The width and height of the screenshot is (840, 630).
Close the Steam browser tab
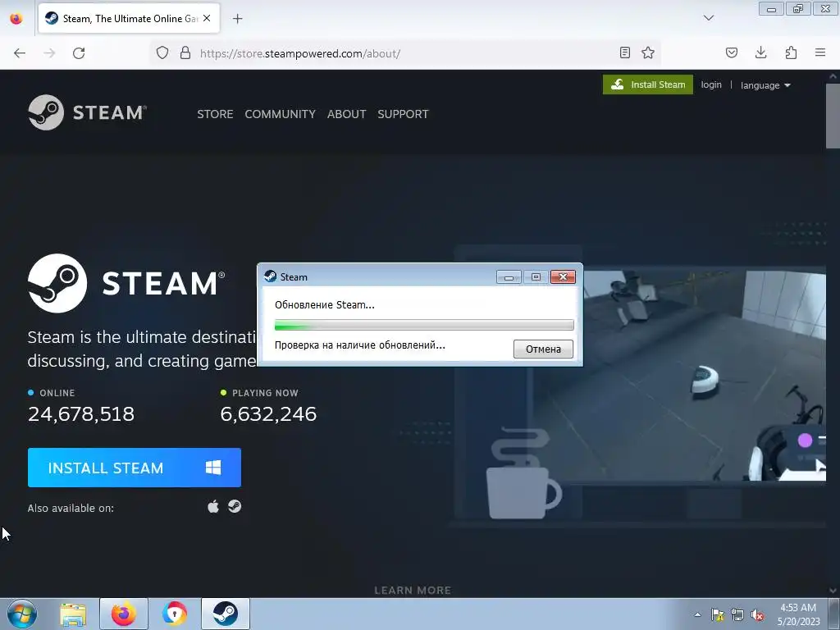click(207, 18)
